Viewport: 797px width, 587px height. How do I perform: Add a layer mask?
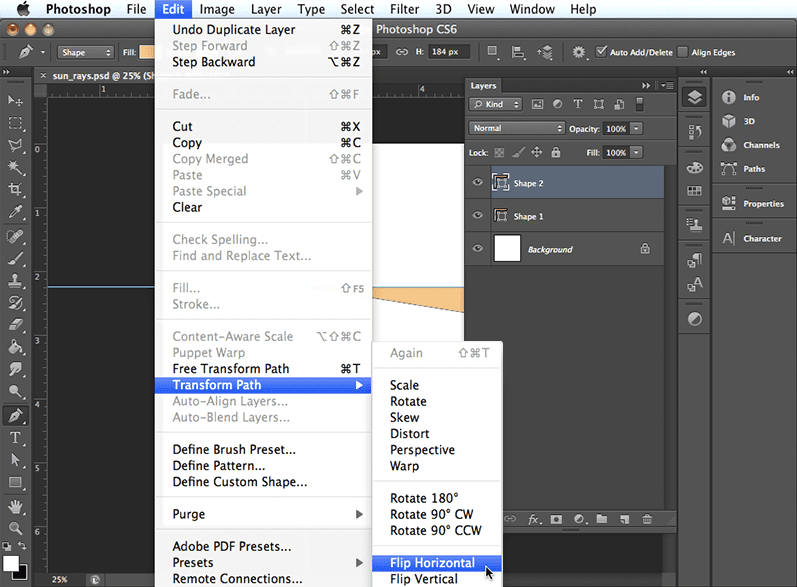[557, 519]
